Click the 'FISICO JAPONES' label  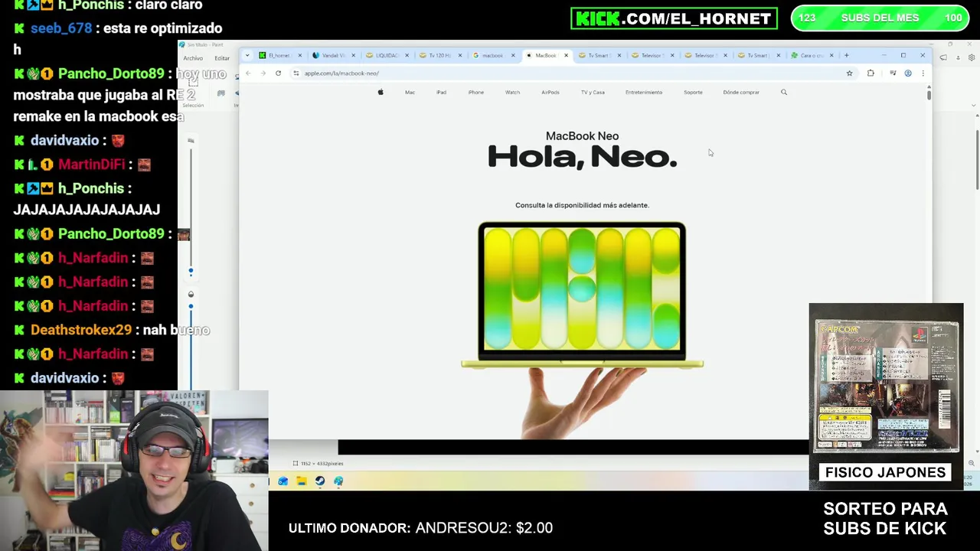click(885, 472)
